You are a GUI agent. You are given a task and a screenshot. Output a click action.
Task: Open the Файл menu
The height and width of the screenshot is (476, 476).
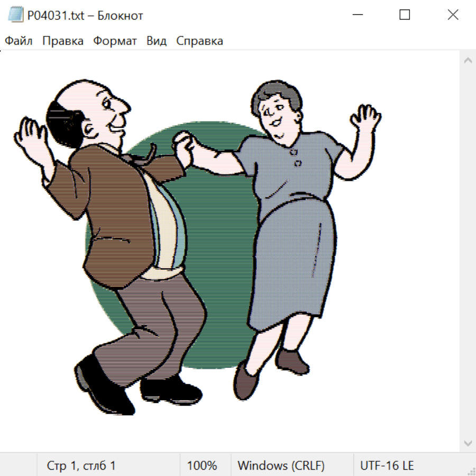[x=19, y=41]
